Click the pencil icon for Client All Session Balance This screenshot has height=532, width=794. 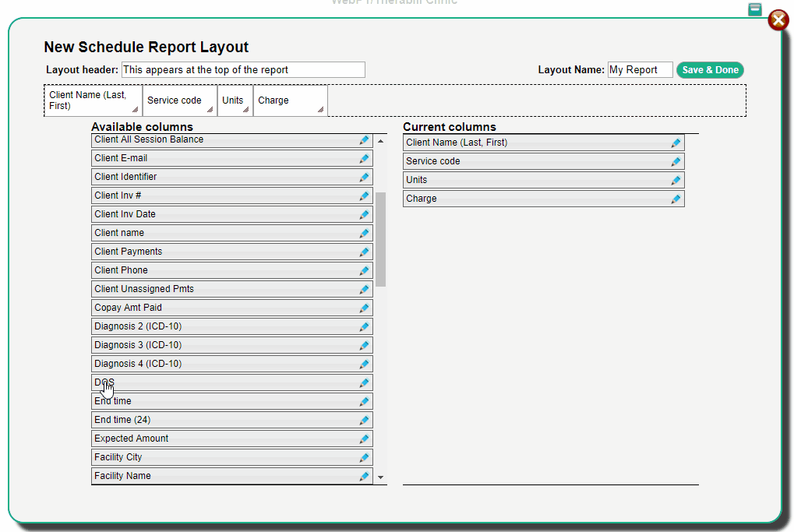tap(364, 140)
